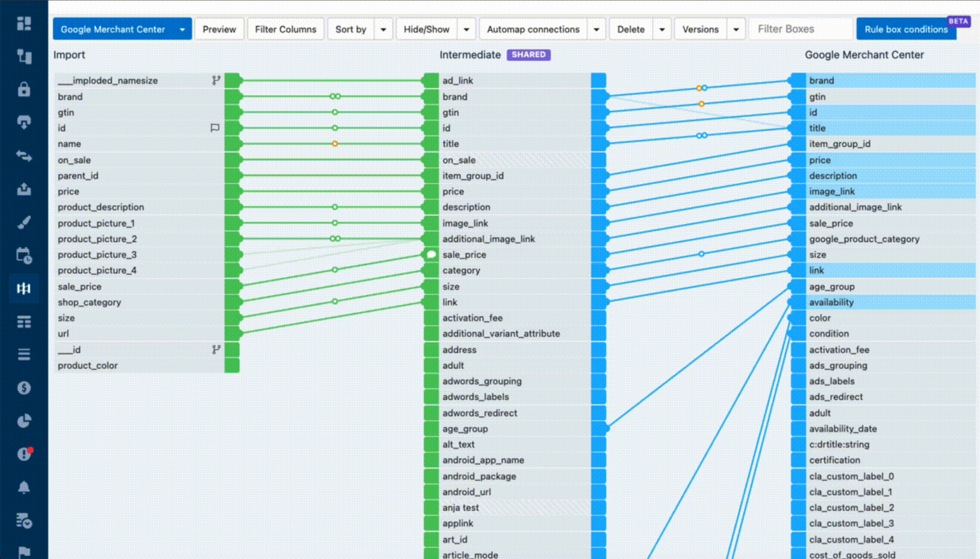Open the Dashboard icon in the sidebar
980x559 pixels.
coord(24,23)
